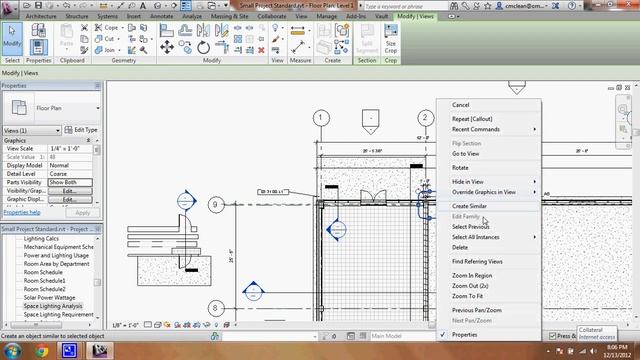Open the Views (1) filter dropdown
This screenshot has width=640, height=360.
pyautogui.click(x=58, y=131)
